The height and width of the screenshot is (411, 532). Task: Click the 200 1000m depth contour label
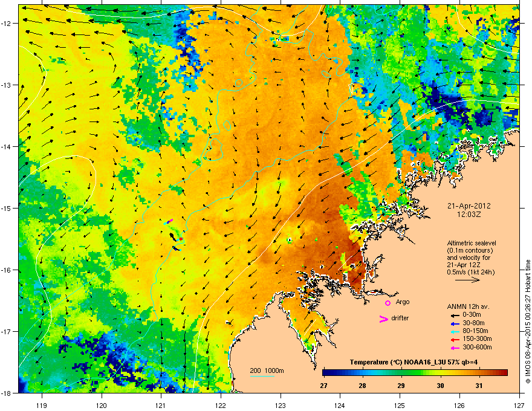[267, 371]
